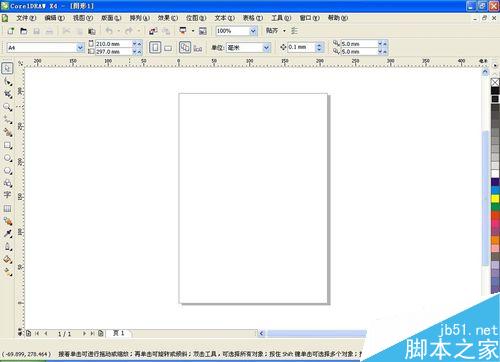Screen dimensions: 500x362
Task: Open the 单位 units dropdown (毫米)
Action: pos(266,48)
